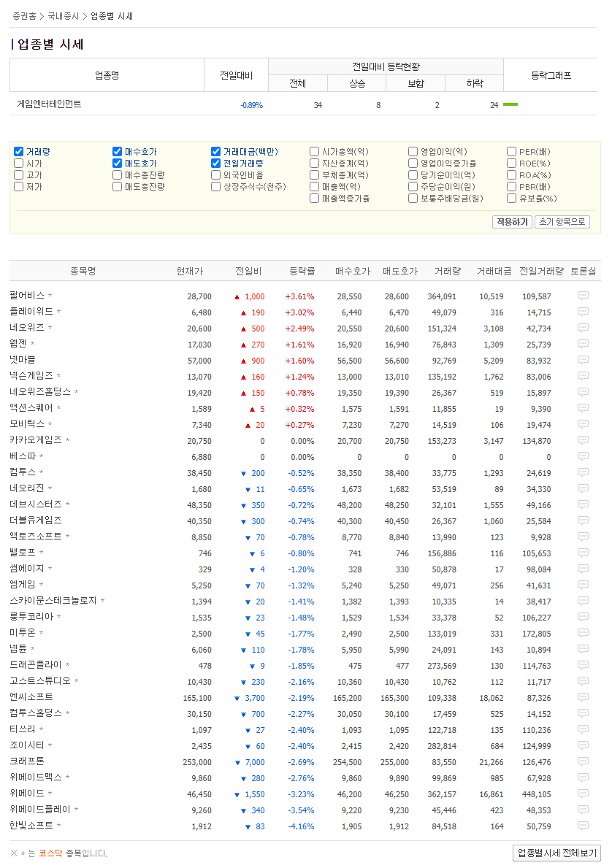612x868 pixels.
Task: Open discussion room icon for 엠게임
Action: click(x=583, y=585)
